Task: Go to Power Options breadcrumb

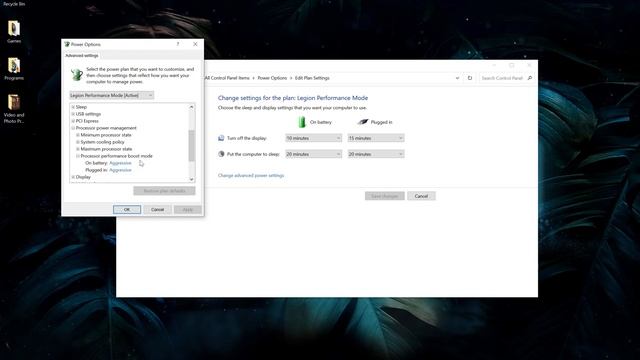Action: click(x=272, y=78)
